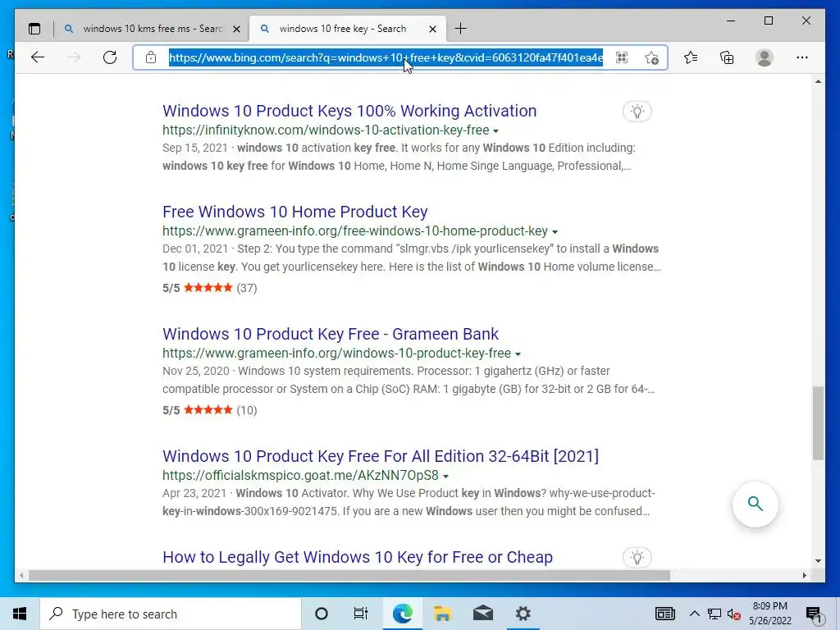Expand dropdown next to officialskmspico URL
The height and width of the screenshot is (630, 840).
click(x=445, y=477)
